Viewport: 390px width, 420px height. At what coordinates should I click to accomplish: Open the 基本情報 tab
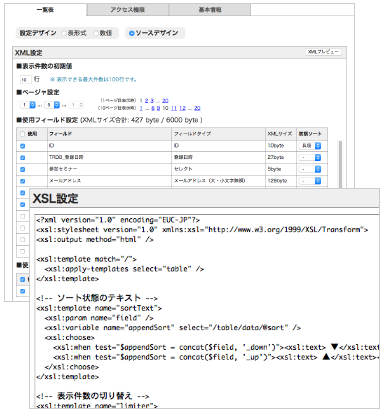210,10
